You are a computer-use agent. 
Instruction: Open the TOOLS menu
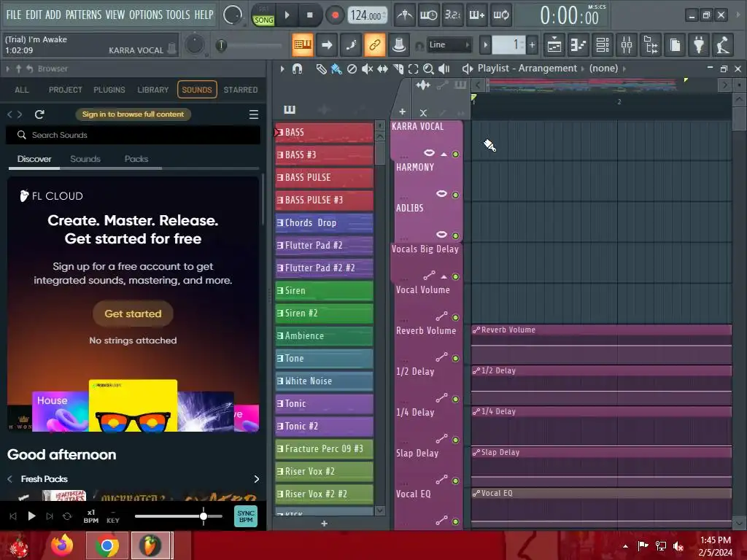tap(178, 15)
